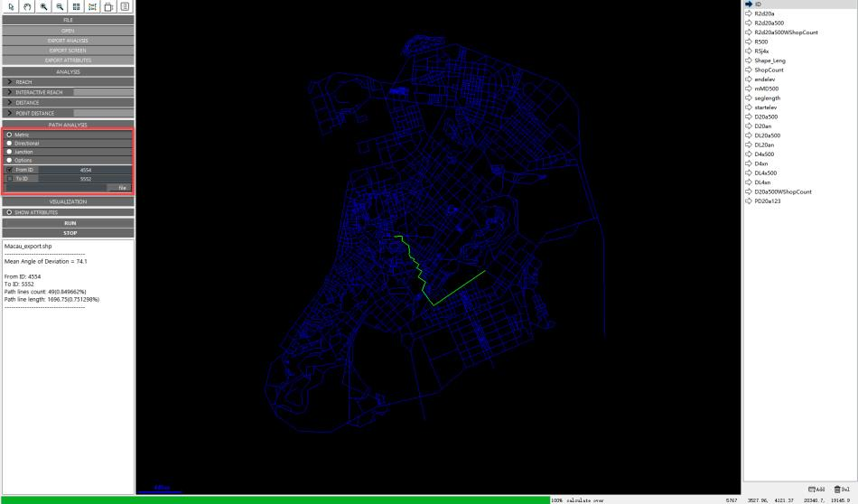Select the D20a500 attribute

pos(766,117)
